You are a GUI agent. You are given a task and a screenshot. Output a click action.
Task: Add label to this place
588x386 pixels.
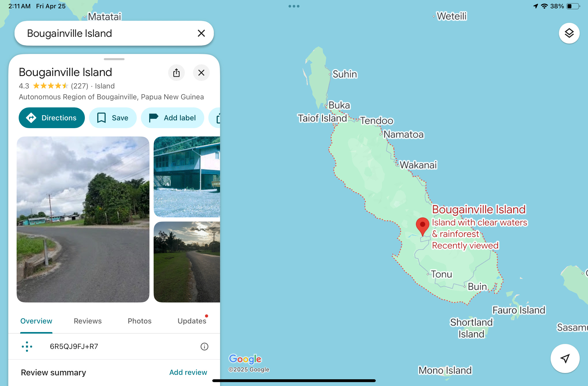(172, 118)
